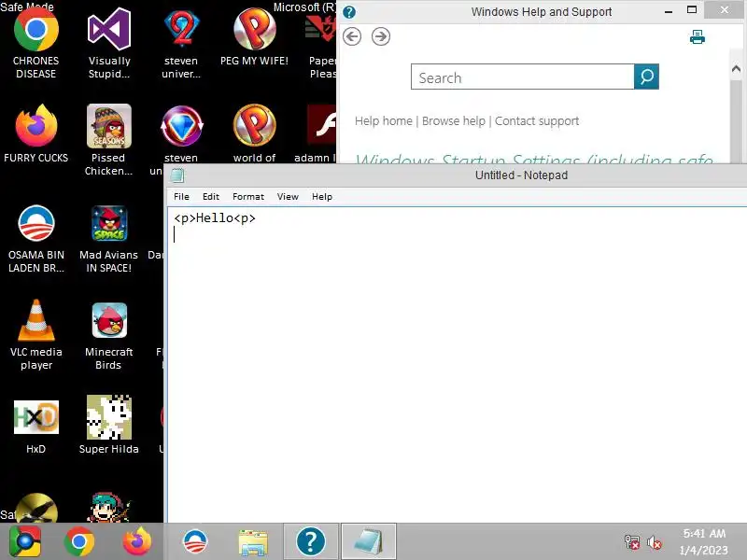Open the Pissed Chicken desktop icon
The image size is (747, 560).
pos(109,126)
